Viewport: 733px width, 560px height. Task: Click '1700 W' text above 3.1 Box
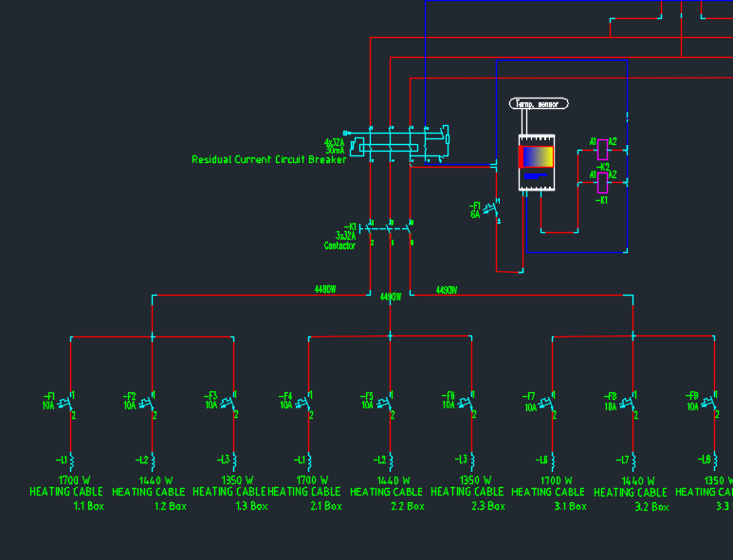click(557, 480)
